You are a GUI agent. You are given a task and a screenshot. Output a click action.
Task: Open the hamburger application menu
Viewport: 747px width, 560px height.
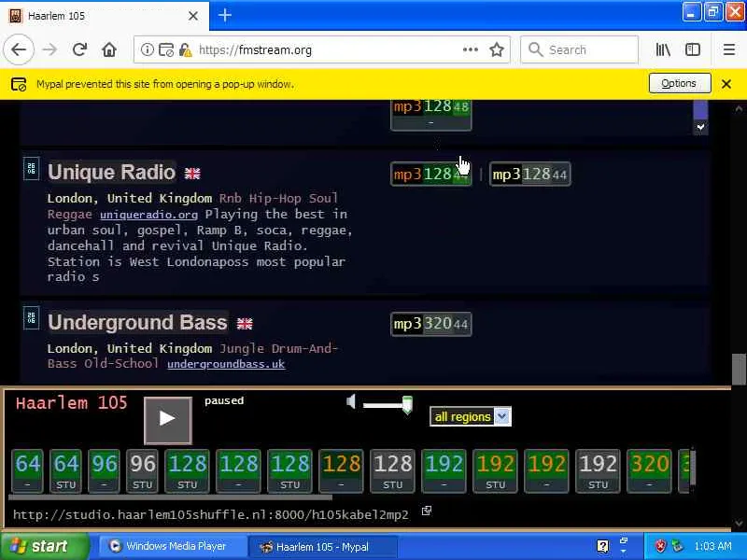(x=729, y=49)
